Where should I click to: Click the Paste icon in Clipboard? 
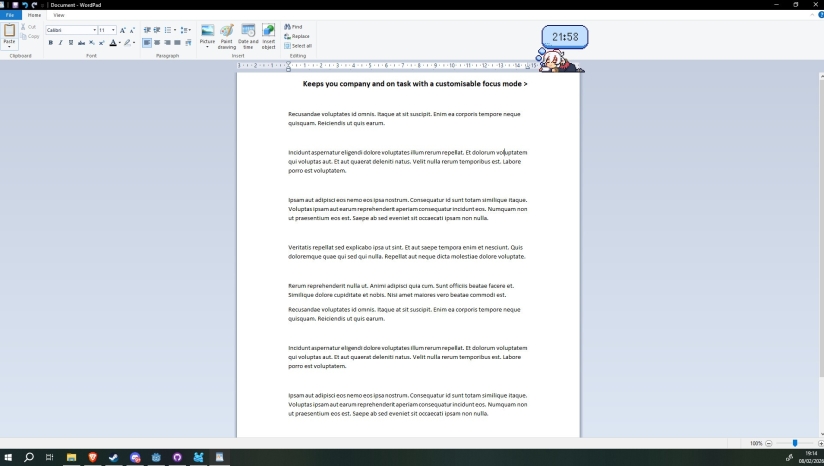coord(9,31)
